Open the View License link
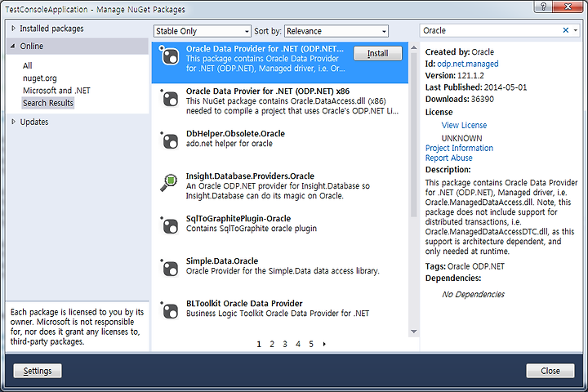 (x=464, y=125)
